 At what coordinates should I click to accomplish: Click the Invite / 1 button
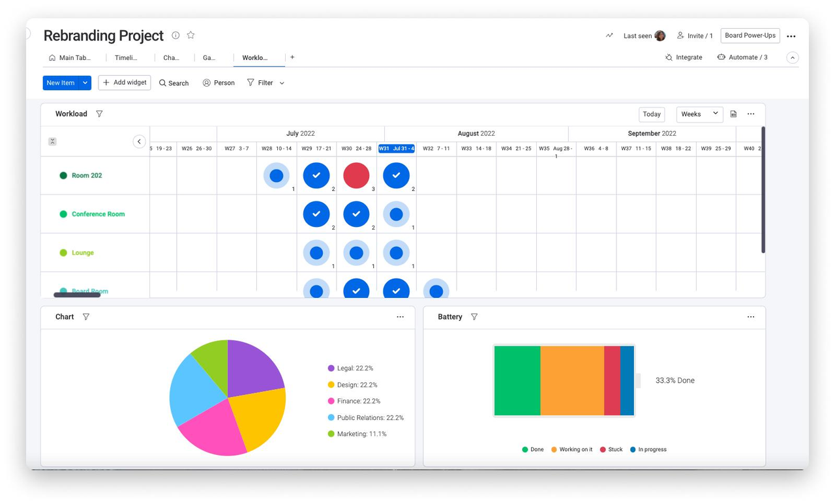tap(695, 36)
